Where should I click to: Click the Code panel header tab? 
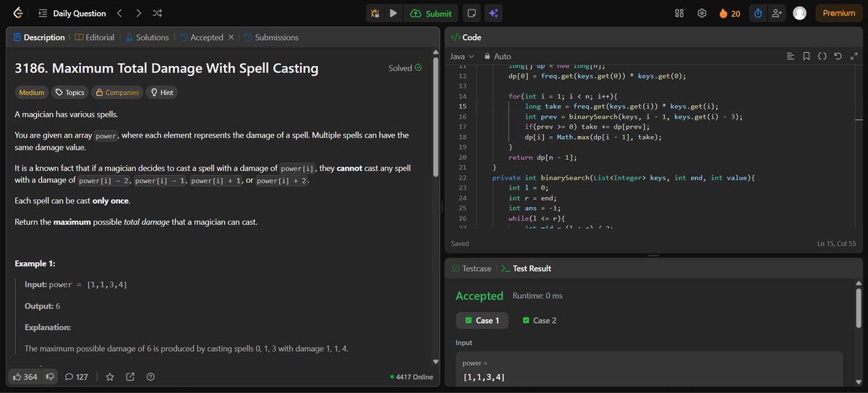[466, 37]
